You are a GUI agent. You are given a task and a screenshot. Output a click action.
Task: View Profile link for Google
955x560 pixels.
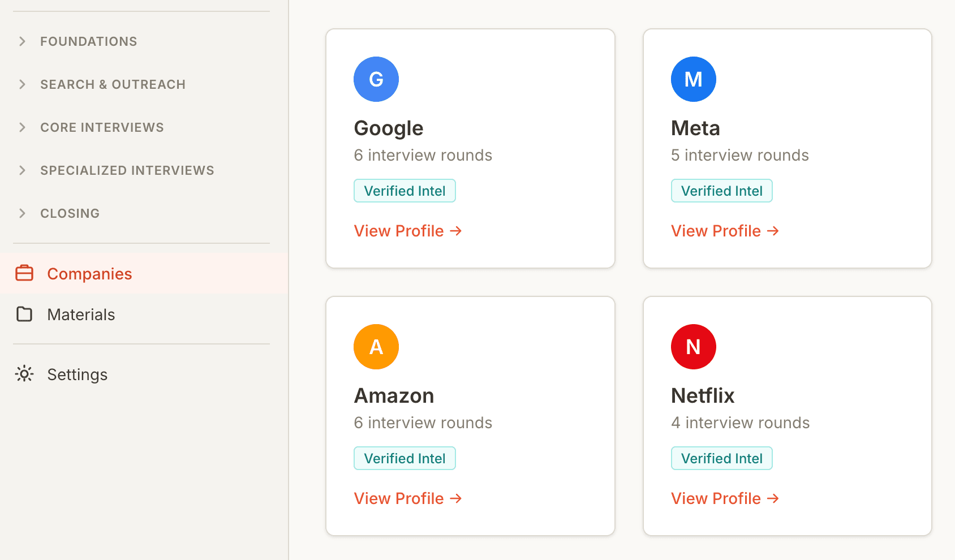pyautogui.click(x=408, y=231)
